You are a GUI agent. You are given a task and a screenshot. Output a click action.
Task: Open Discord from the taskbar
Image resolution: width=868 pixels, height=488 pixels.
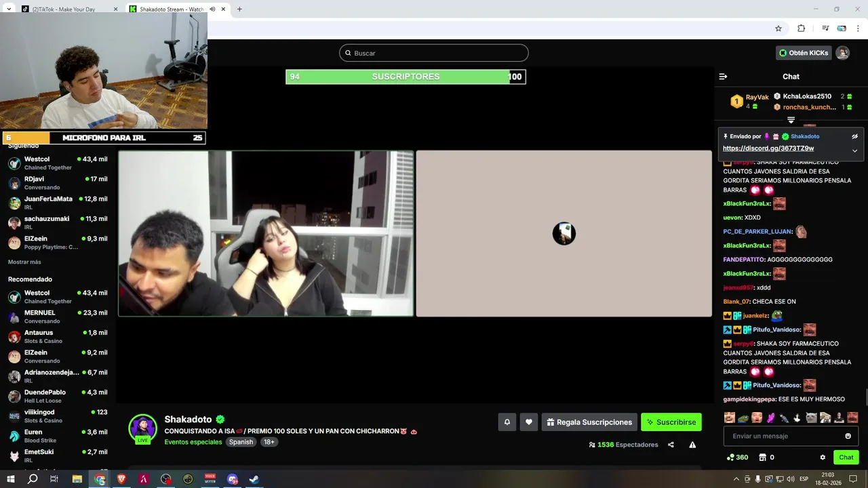pyautogui.click(x=232, y=479)
